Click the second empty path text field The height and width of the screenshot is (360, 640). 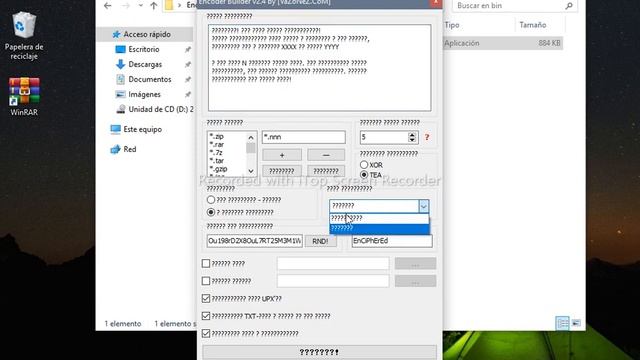[x=333, y=281]
